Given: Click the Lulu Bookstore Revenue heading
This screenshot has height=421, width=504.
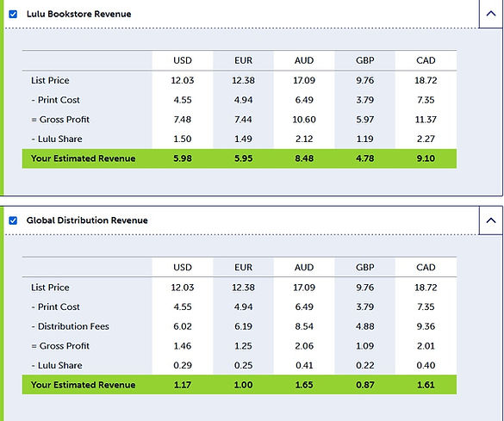Looking at the screenshot, I should click(x=78, y=14).
